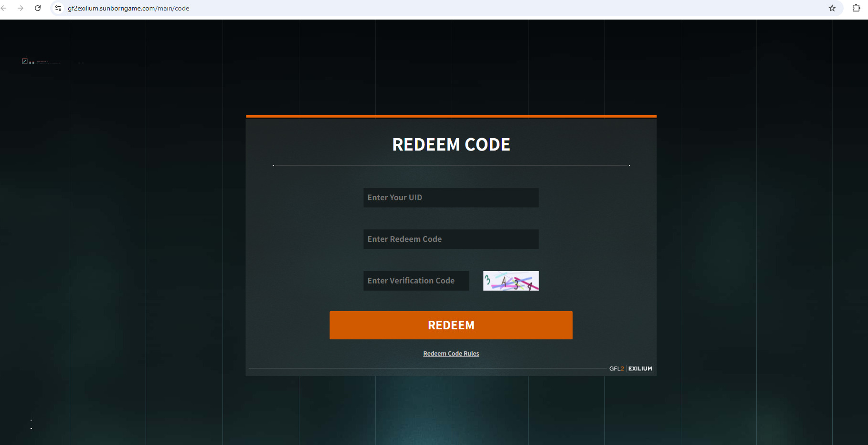Screen dimensions: 868x445
Task: Click the Enter Your UID field
Action: click(x=451, y=197)
